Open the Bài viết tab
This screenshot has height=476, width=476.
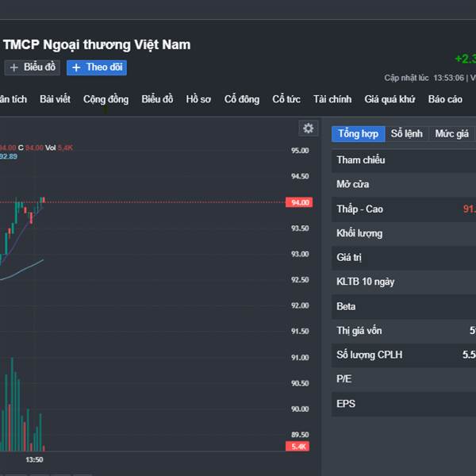pyautogui.click(x=55, y=99)
